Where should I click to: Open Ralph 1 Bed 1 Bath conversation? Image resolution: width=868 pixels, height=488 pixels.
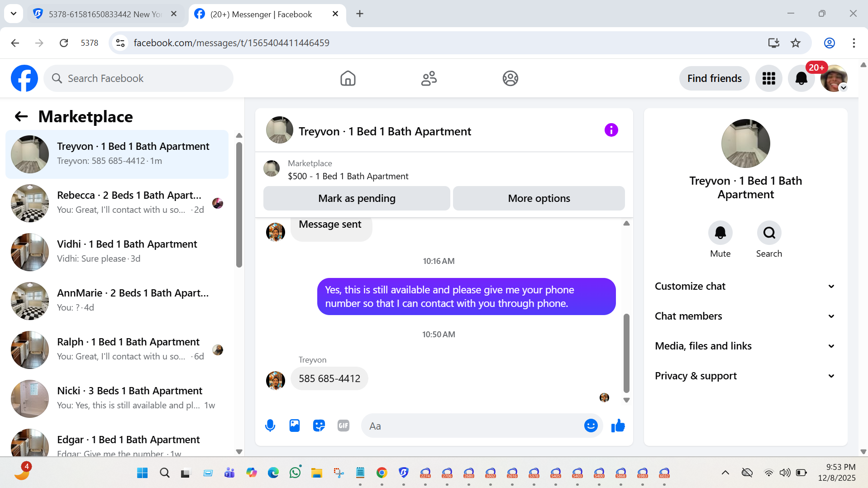117,349
